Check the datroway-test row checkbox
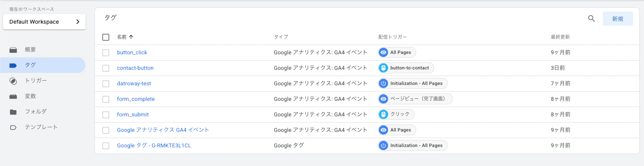Viewport: 644px width, 166px height. pyautogui.click(x=106, y=84)
